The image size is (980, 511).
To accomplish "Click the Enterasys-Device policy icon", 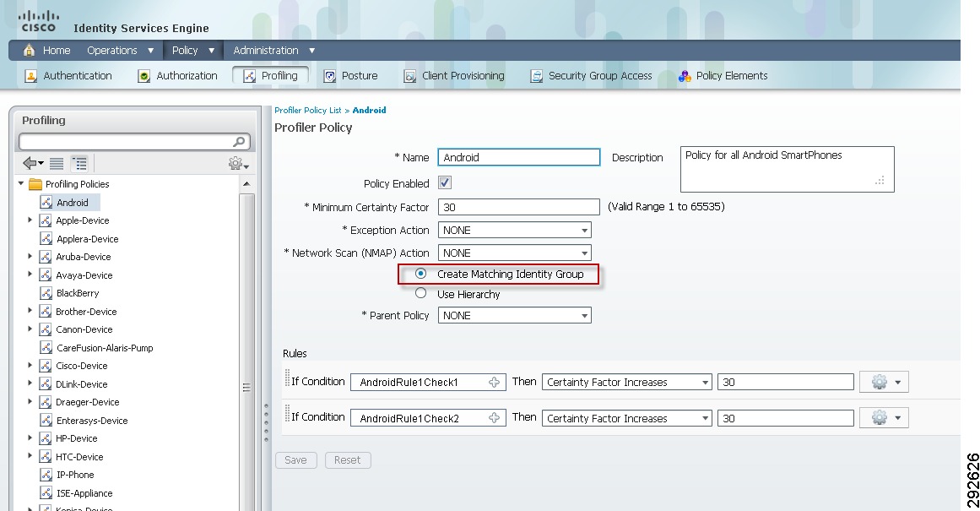I will pos(46,421).
